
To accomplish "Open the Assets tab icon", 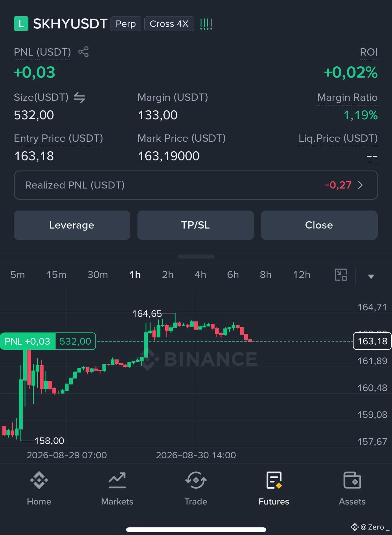I will (352, 480).
